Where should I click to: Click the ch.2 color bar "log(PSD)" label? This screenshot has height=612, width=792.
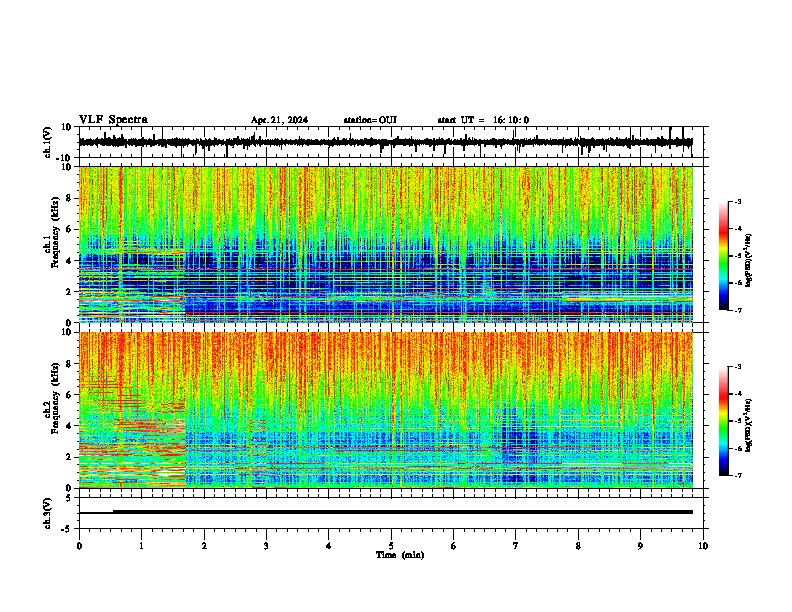pos(749,425)
